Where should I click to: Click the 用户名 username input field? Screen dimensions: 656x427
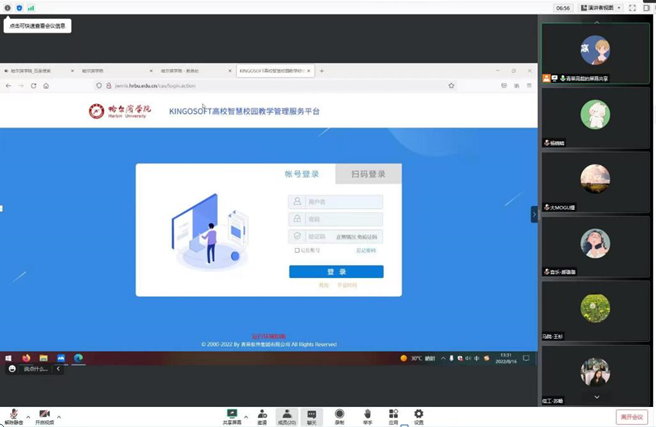pos(341,201)
